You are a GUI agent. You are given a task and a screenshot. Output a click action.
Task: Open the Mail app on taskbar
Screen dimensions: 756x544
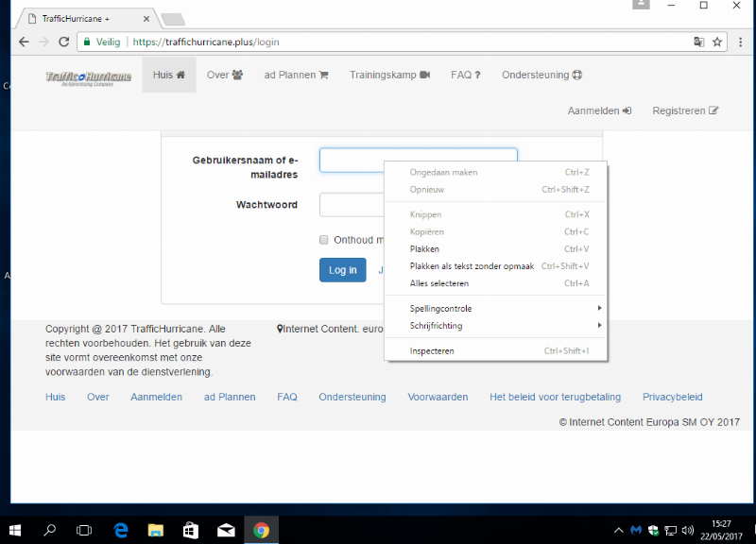[226, 530]
